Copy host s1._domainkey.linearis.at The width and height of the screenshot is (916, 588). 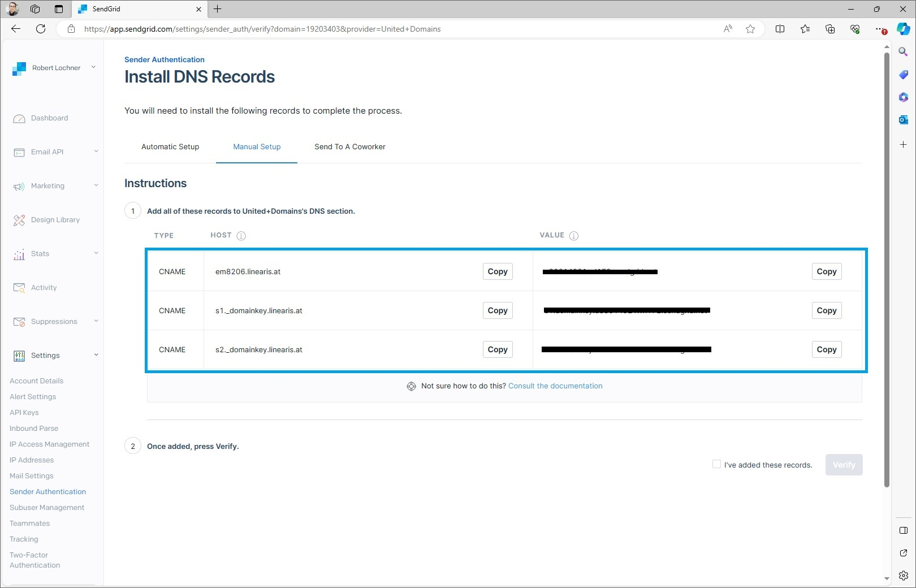[x=498, y=311]
